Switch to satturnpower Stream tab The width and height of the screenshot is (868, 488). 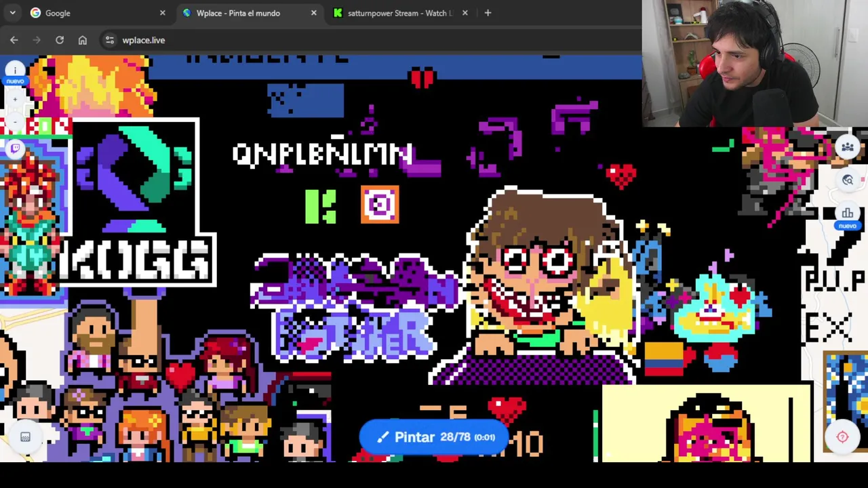pos(400,13)
